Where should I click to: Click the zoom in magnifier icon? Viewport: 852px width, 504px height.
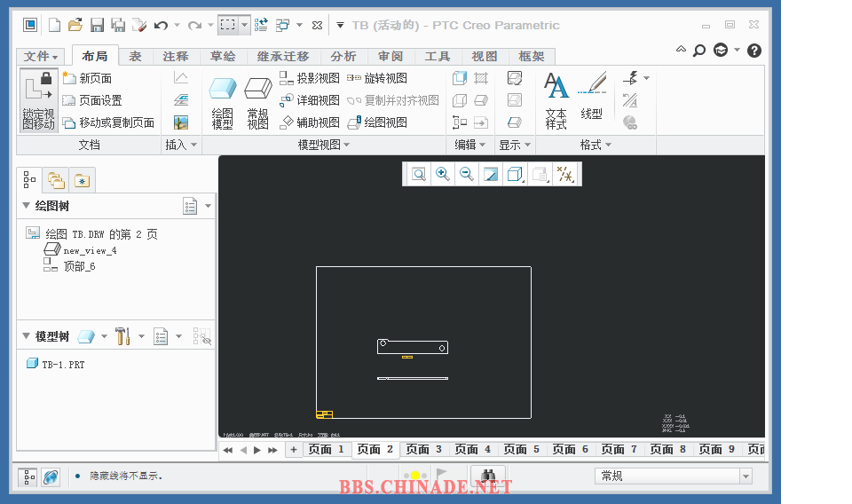click(442, 174)
